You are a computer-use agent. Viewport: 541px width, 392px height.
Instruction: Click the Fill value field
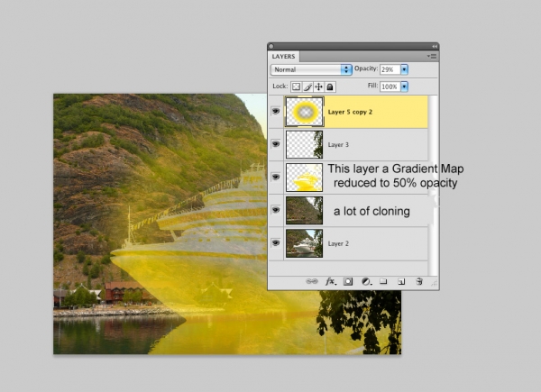pos(390,87)
